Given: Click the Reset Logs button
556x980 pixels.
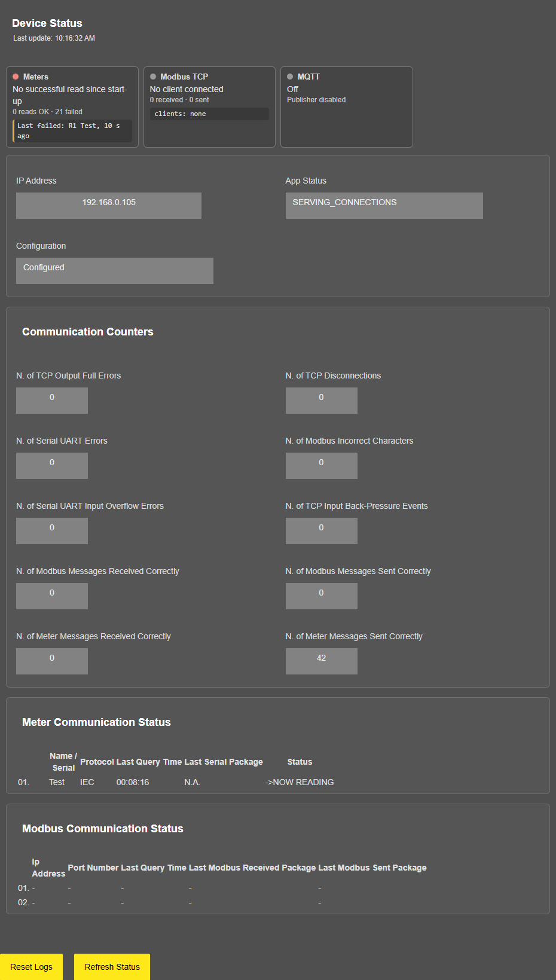Looking at the screenshot, I should [31, 967].
